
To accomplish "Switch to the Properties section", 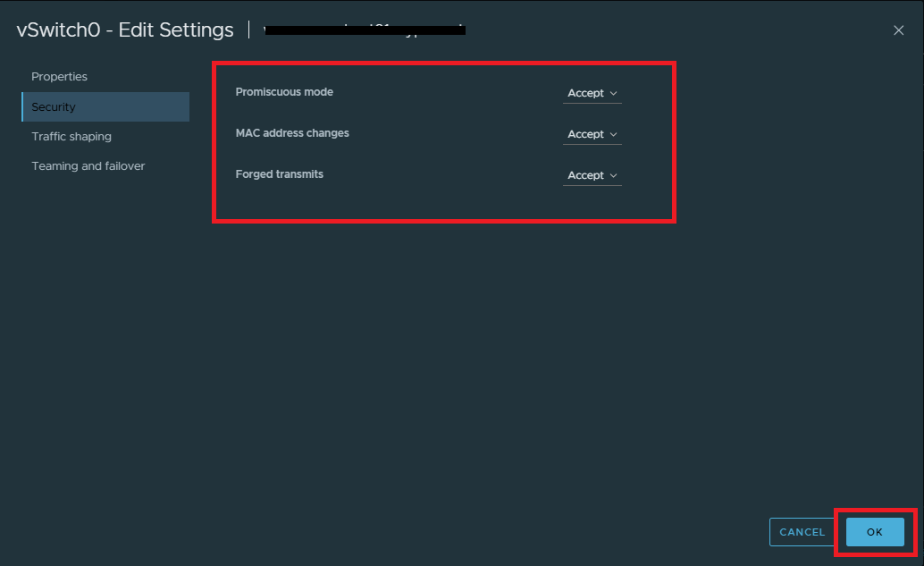I will (60, 77).
